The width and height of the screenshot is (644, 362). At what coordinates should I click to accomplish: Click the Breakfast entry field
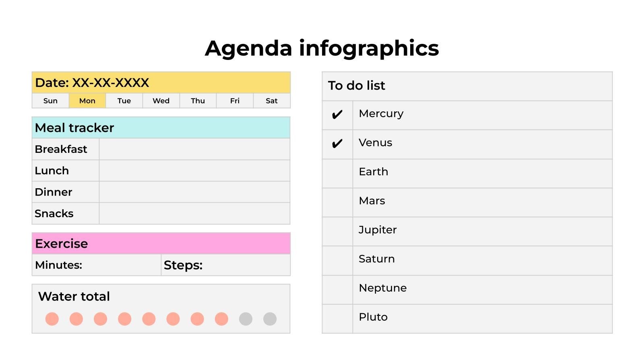point(194,149)
